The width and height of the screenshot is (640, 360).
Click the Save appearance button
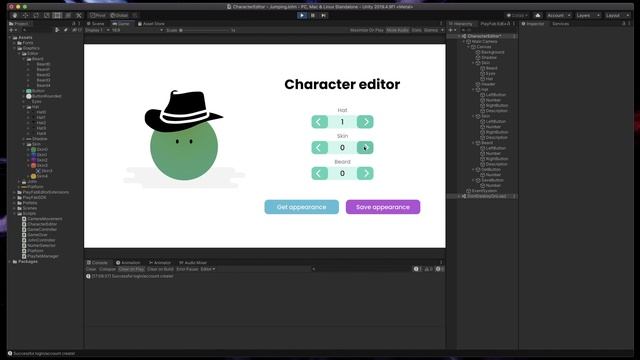pyautogui.click(x=383, y=207)
